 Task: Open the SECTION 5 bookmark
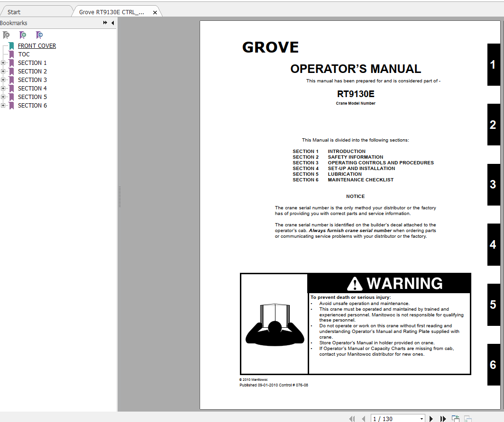32,97
